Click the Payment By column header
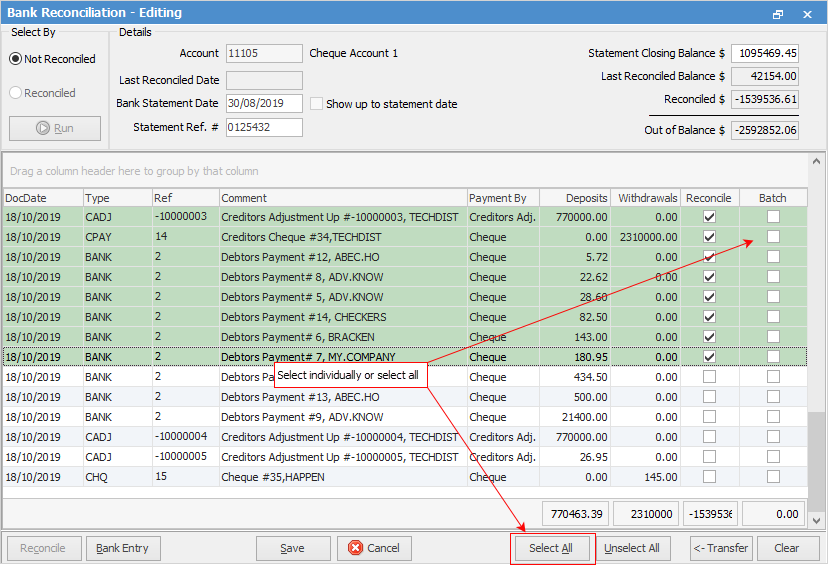This screenshot has height=565, width=828. (503, 198)
